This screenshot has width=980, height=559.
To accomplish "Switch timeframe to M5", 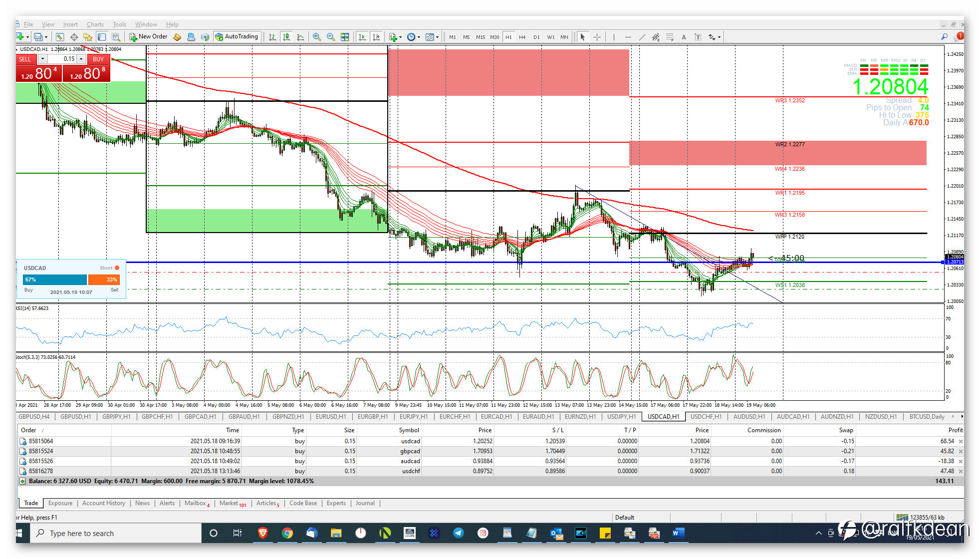I will 467,37.
